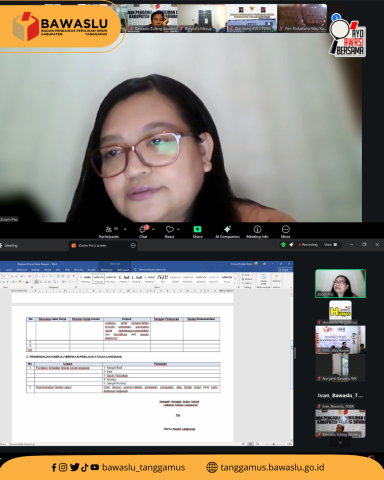Click the red Recording indicator
The width and height of the screenshot is (384, 480).
tap(308, 245)
